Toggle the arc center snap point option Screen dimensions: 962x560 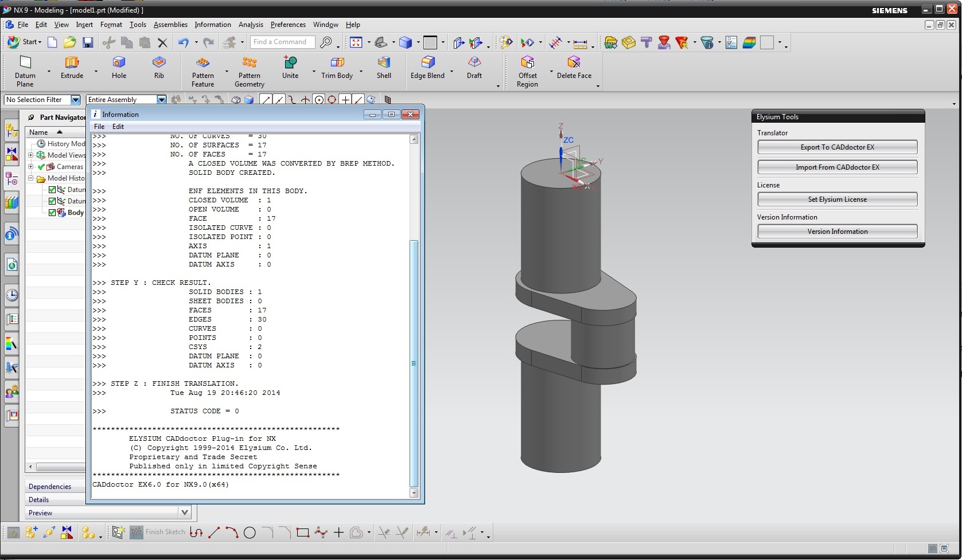(319, 100)
